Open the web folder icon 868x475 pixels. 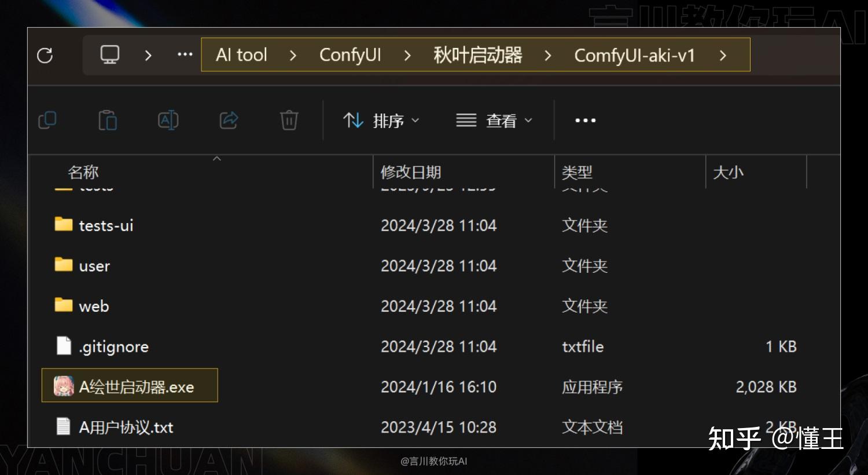pos(64,306)
